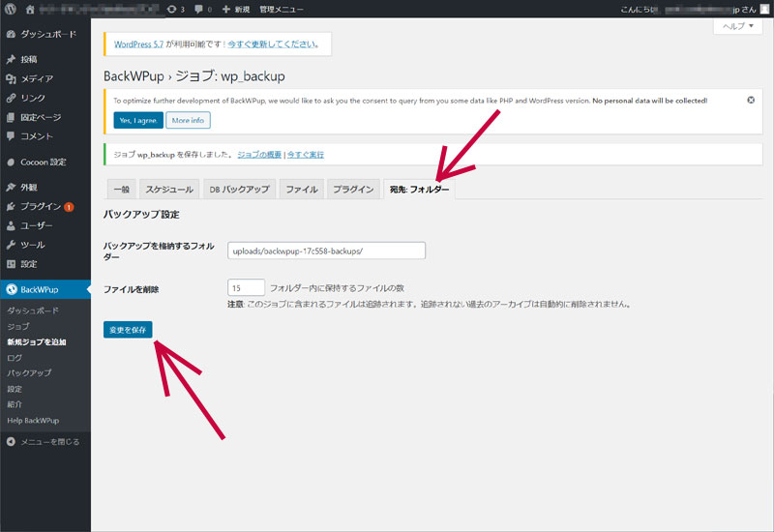The height and width of the screenshot is (532, 774).
Task: Click the 投稿 pushpin icon
Action: (x=11, y=59)
